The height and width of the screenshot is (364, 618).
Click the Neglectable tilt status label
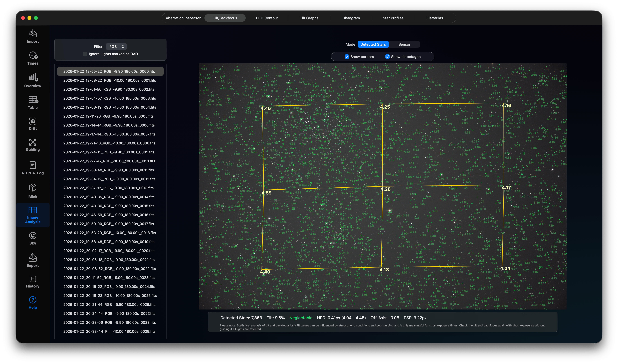[301, 318]
